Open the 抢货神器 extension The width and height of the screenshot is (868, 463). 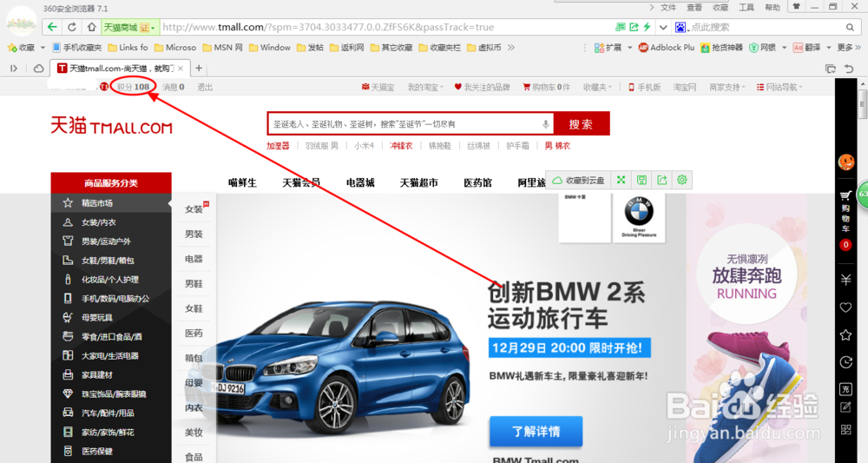pos(722,48)
